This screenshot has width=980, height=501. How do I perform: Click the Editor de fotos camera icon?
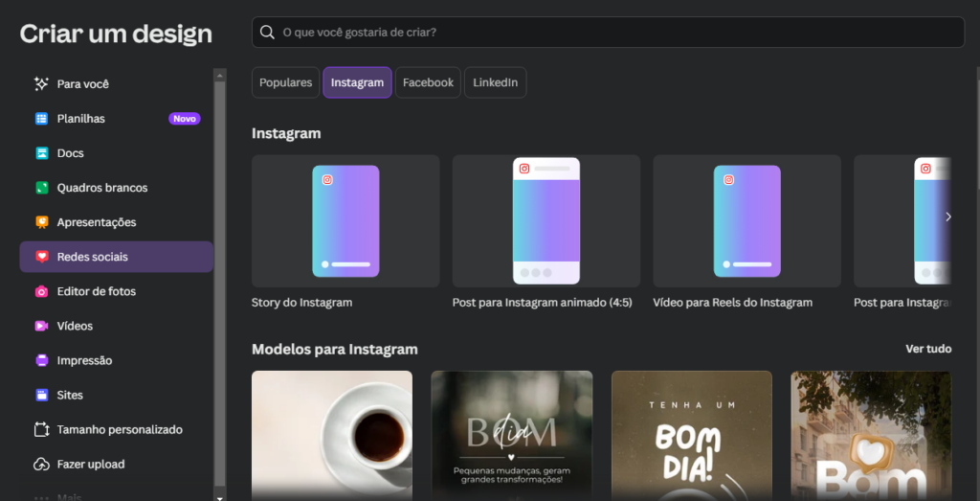pos(41,291)
